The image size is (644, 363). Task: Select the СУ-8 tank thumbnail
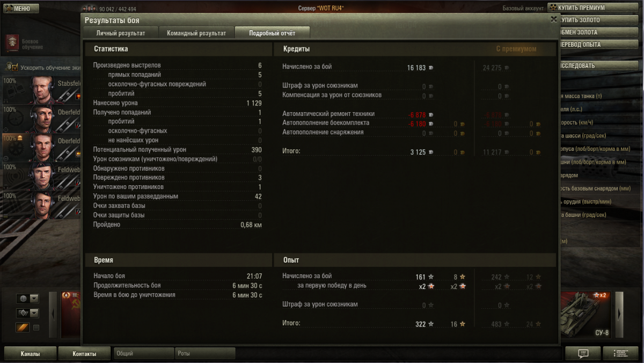pyautogui.click(x=586, y=315)
